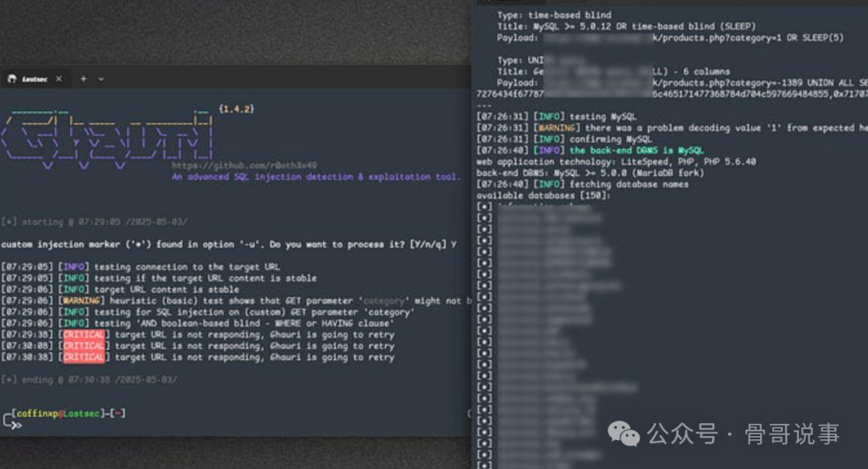Click the UNION ALL payload line
Viewport: 868px width, 469px height.
point(682,83)
